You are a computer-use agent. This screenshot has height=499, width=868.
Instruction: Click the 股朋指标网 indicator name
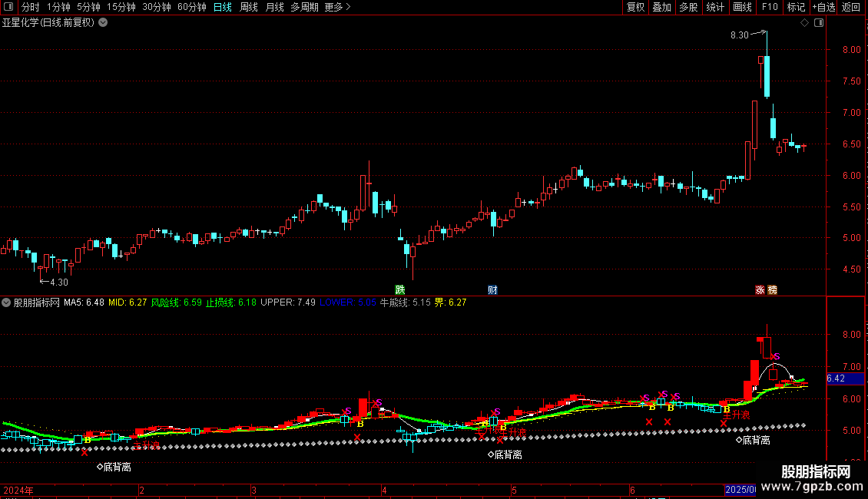click(x=37, y=302)
